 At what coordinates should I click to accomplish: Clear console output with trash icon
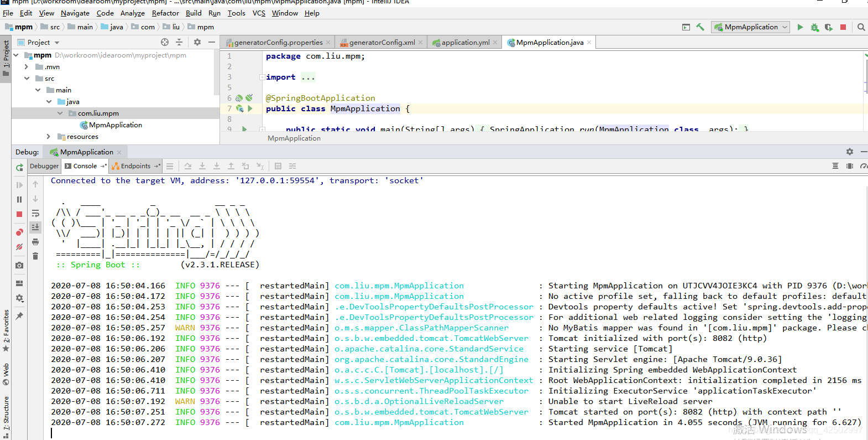pyautogui.click(x=35, y=256)
